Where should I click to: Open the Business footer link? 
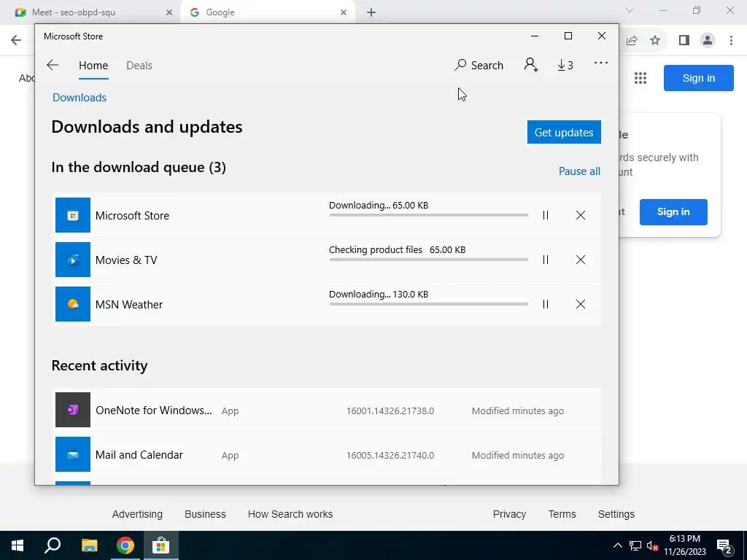click(205, 514)
